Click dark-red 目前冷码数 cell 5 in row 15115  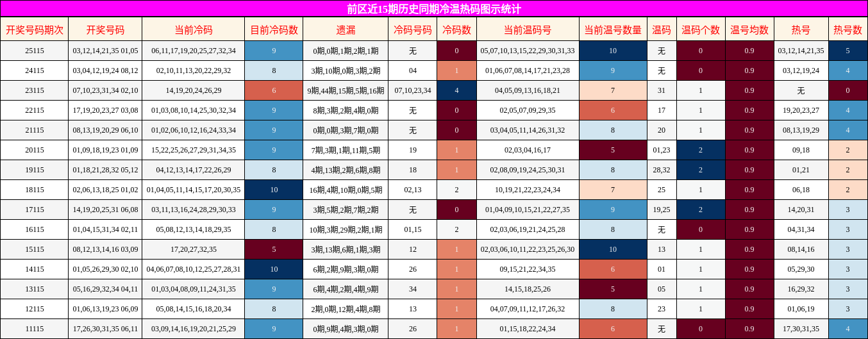coord(274,249)
